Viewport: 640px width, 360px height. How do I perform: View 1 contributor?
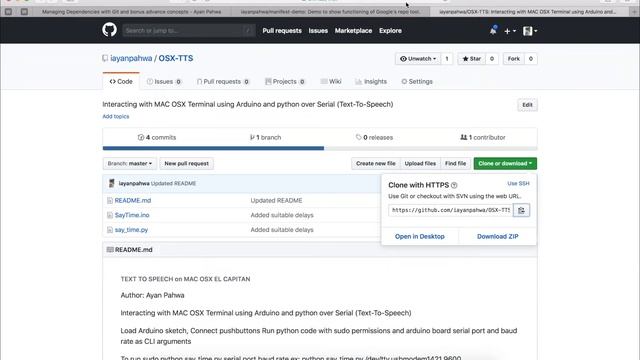tap(483, 138)
